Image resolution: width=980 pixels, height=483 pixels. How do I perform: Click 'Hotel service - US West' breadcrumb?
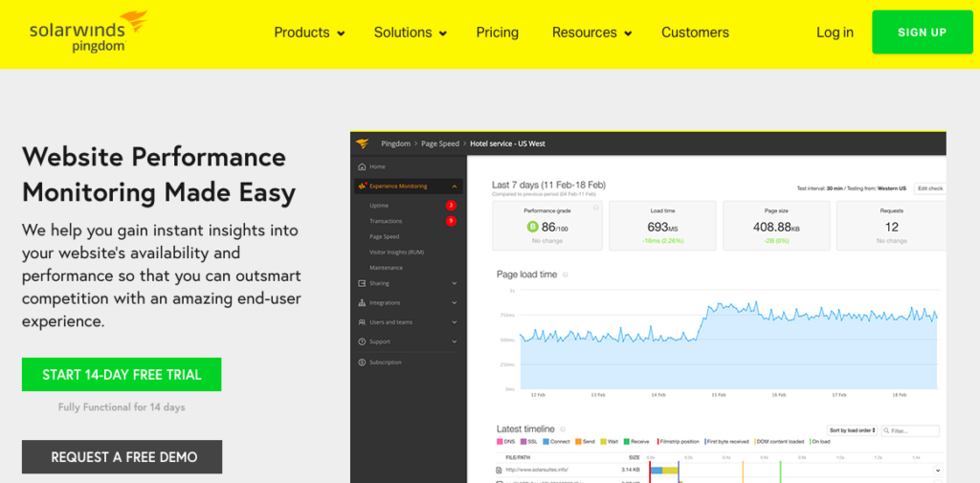coord(507,143)
